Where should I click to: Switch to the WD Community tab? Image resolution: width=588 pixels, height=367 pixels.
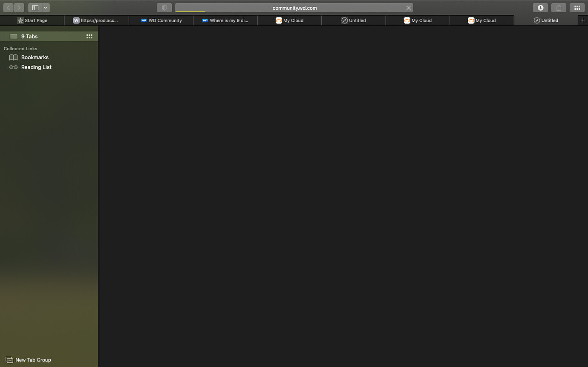[x=161, y=20]
